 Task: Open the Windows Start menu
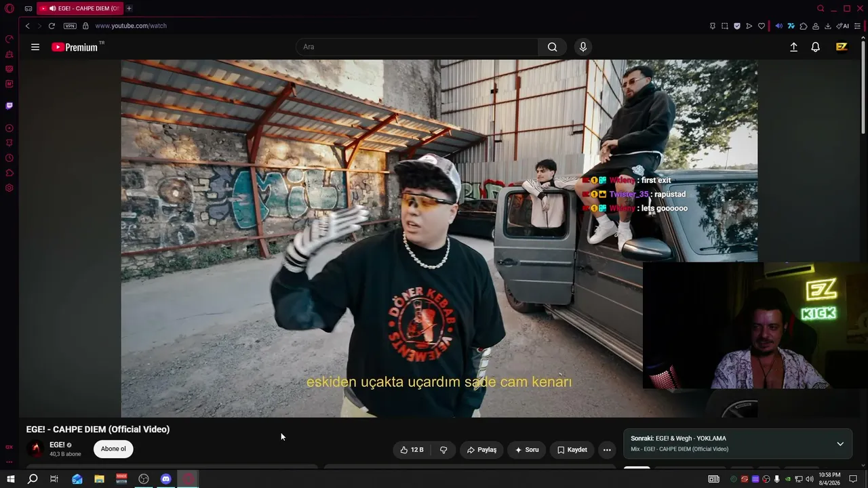coord(10,479)
